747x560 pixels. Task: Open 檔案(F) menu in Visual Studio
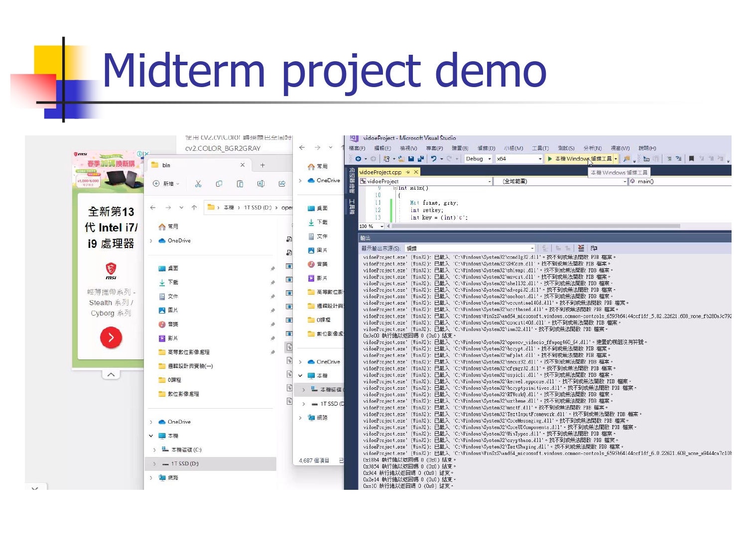[357, 148]
